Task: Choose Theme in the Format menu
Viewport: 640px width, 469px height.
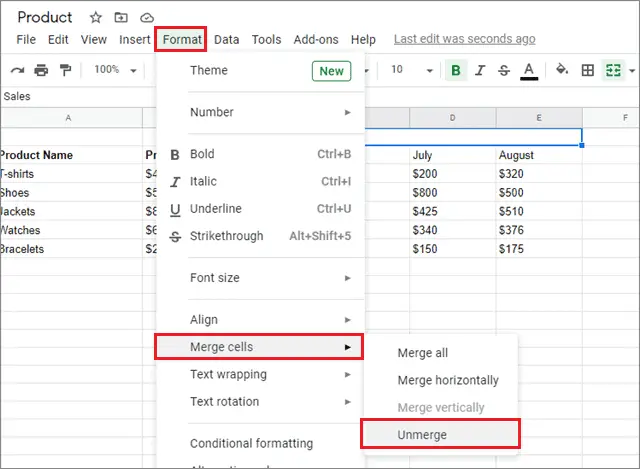Action: coord(260,71)
